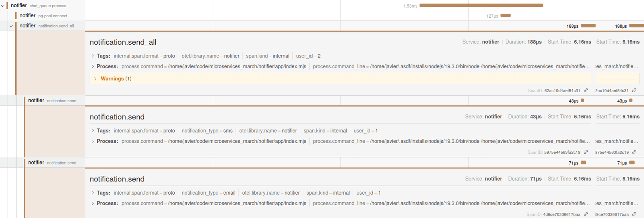
Task: Expand Tags in notification.send_all details
Action: 93,56
